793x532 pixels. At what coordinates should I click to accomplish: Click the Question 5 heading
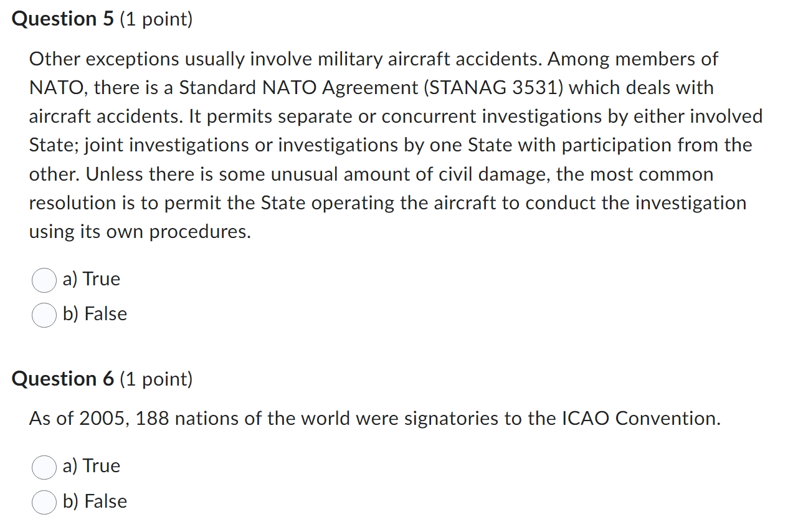(x=62, y=19)
